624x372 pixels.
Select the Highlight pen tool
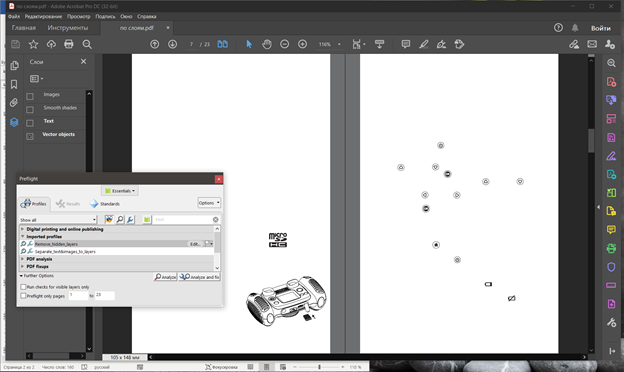click(x=423, y=44)
